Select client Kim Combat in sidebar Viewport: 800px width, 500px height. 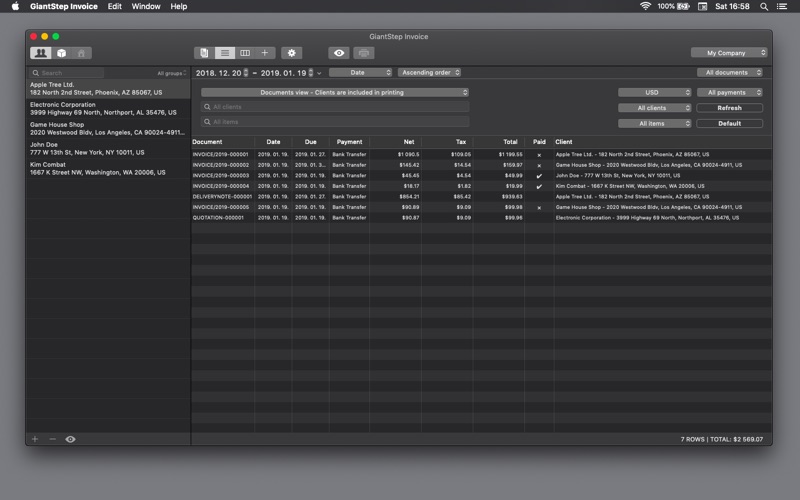coord(108,168)
